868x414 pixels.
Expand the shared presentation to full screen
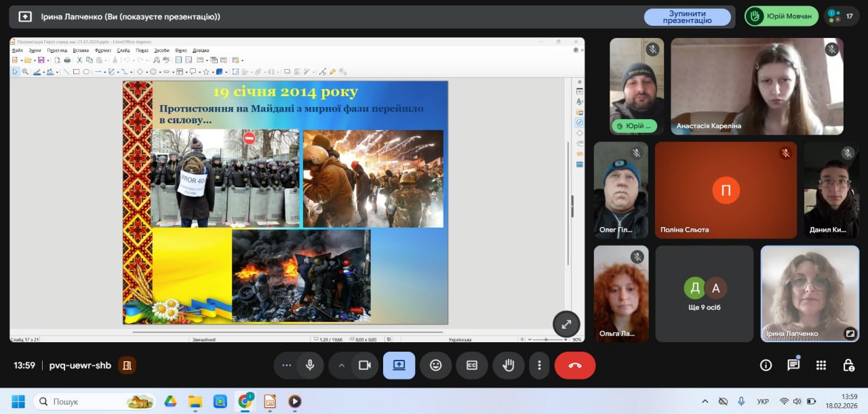pyautogui.click(x=566, y=324)
